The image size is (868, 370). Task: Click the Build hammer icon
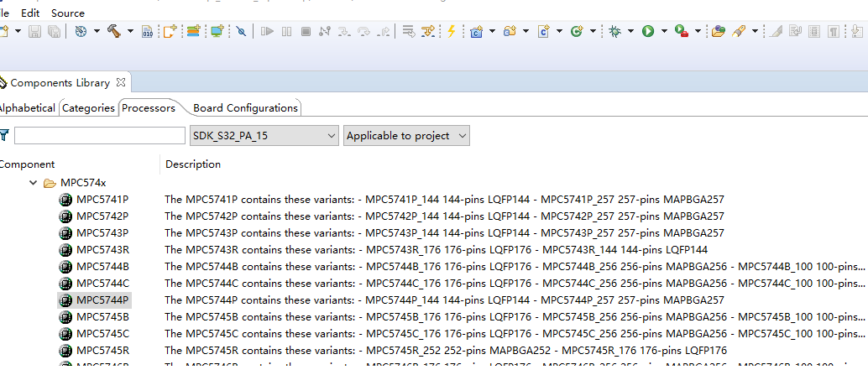click(114, 31)
